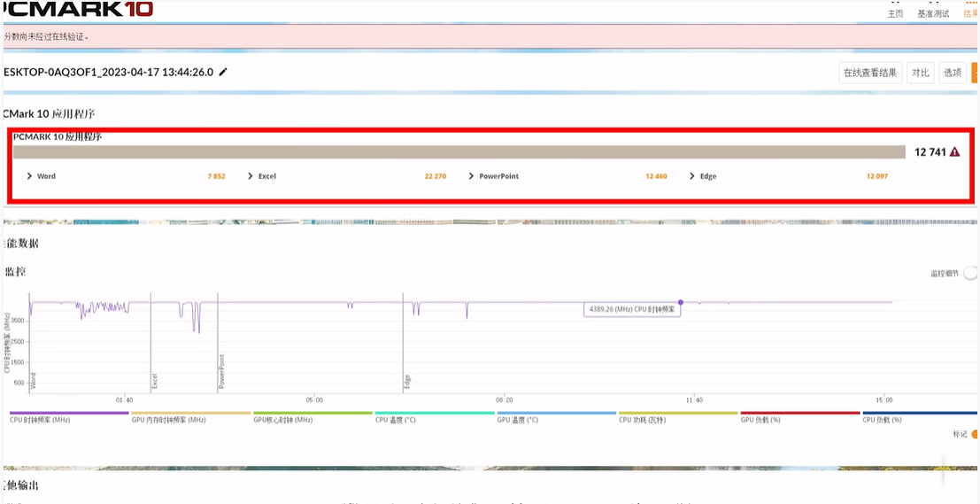Screen dimensions: 980x504
Task: Click the Edge score 12 097
Action: [x=877, y=176]
